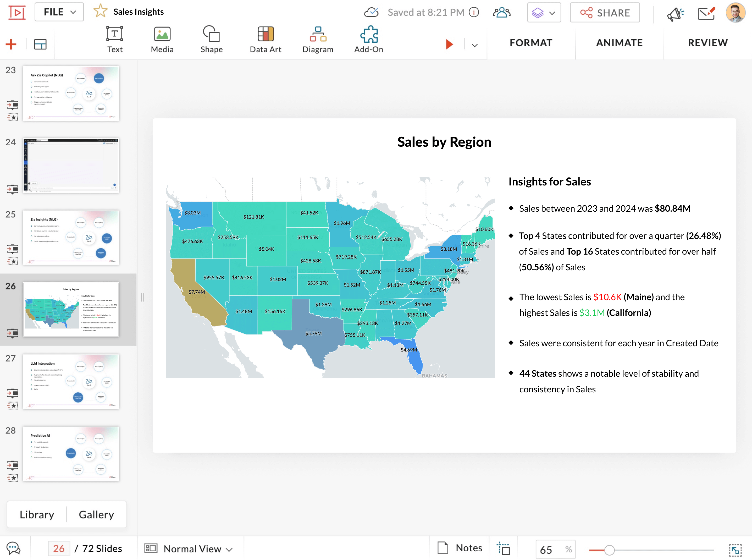Open the Add-On menu
The image size is (752, 560).
[368, 39]
